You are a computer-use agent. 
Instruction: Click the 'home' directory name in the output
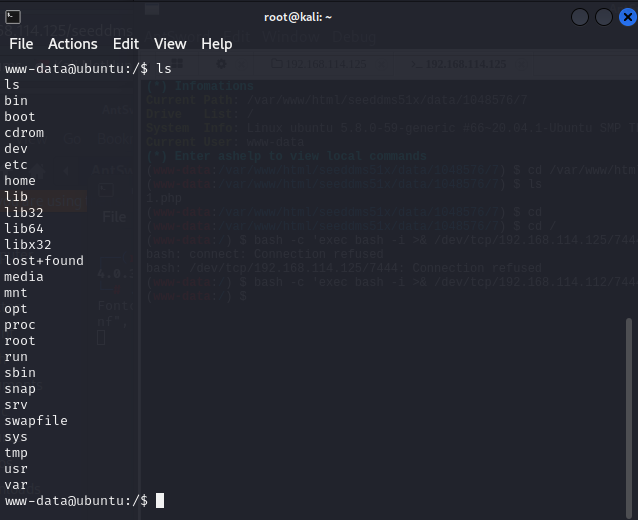point(20,181)
